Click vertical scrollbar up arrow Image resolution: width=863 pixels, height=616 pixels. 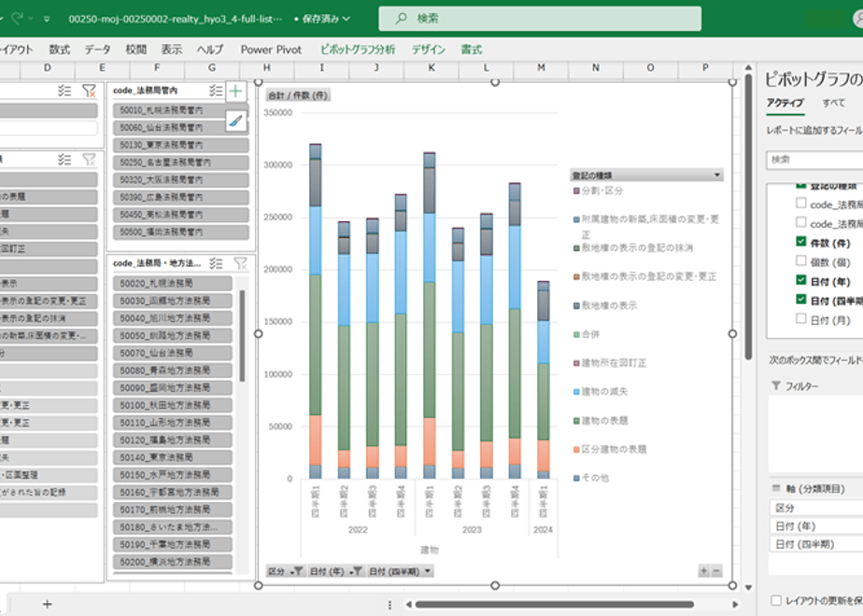pos(748,67)
